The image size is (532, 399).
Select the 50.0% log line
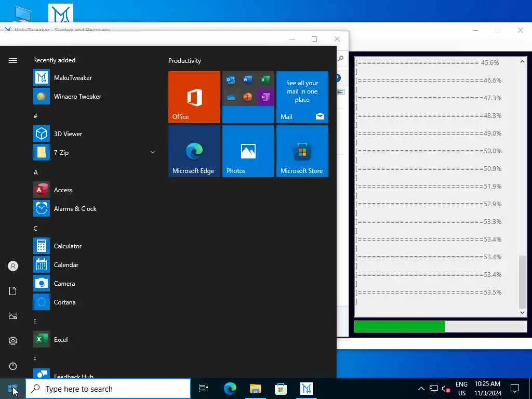pos(429,151)
